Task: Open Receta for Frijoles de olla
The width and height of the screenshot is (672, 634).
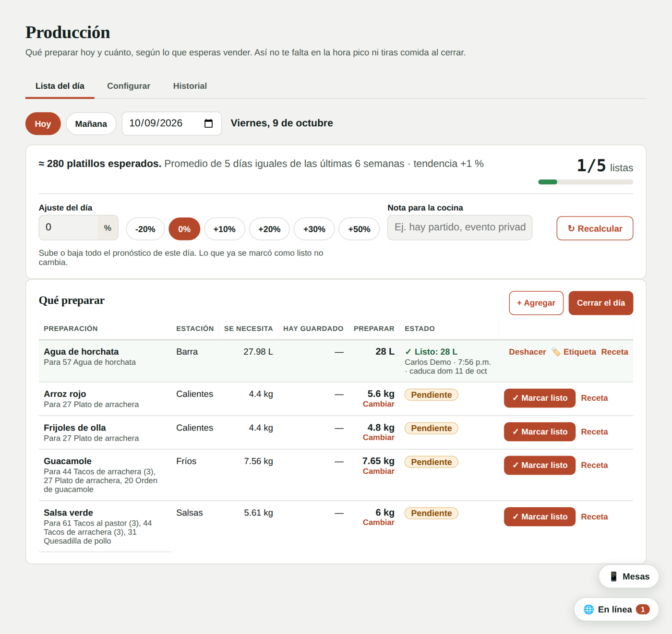Action: (x=594, y=432)
